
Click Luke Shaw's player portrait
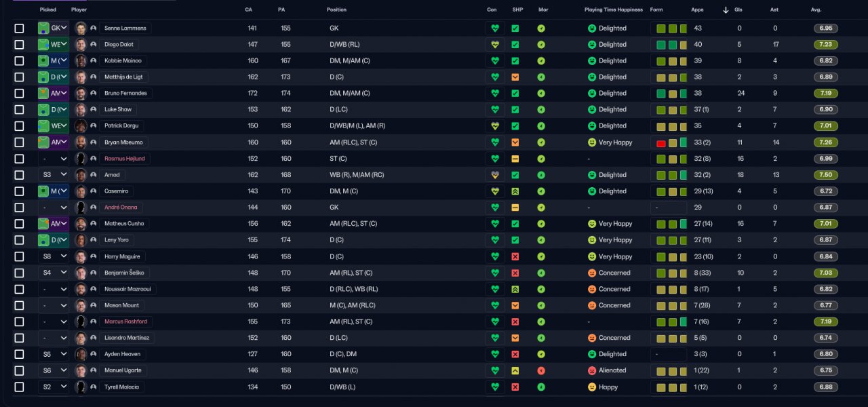tap(81, 110)
